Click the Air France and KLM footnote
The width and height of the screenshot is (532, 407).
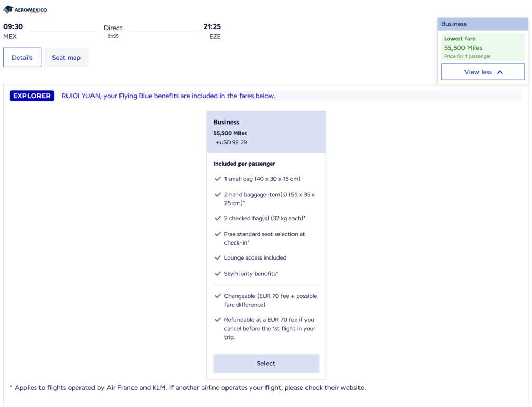[188, 388]
